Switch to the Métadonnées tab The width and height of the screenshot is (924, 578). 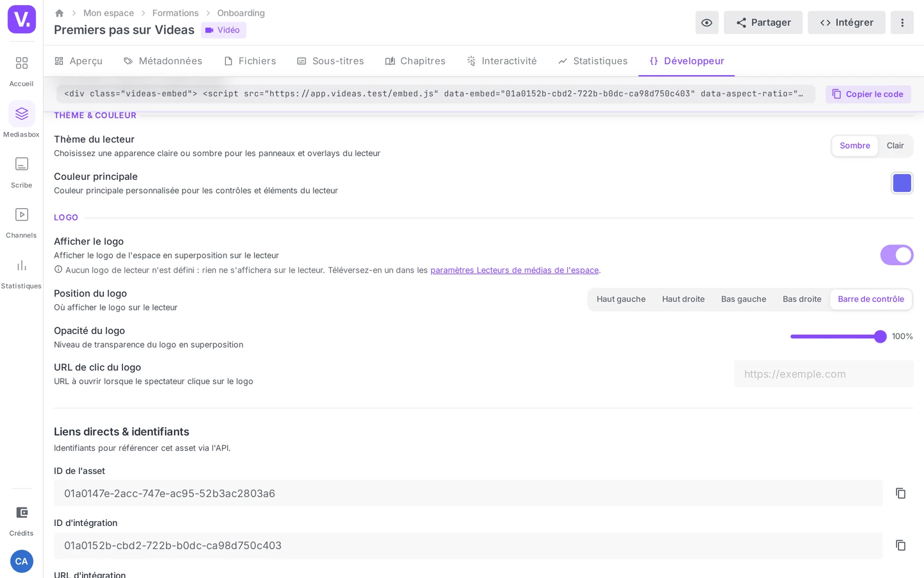[163, 61]
